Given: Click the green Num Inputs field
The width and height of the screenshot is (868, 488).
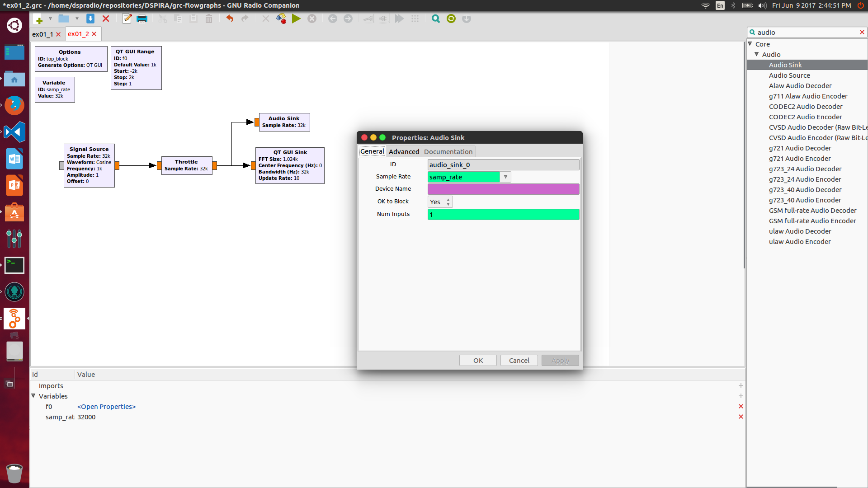Looking at the screenshot, I should coord(504,215).
